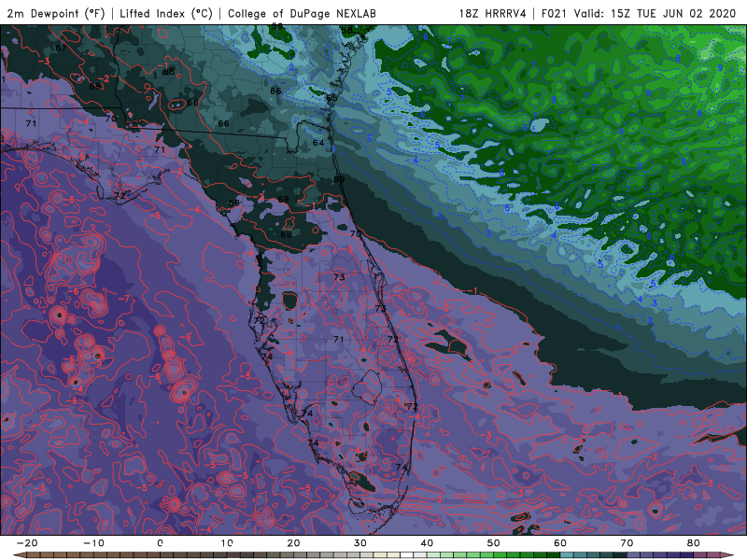Select the "College of DuPage NEXLAB" header text

tap(302, 13)
